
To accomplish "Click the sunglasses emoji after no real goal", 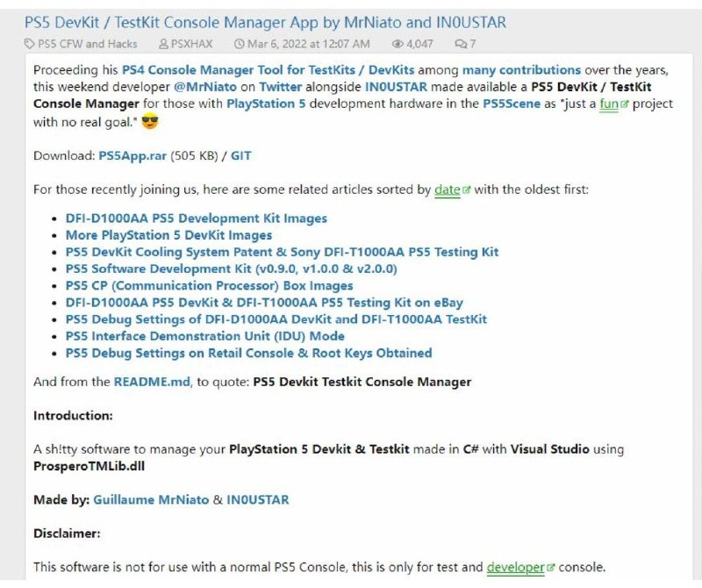I will (x=150, y=121).
